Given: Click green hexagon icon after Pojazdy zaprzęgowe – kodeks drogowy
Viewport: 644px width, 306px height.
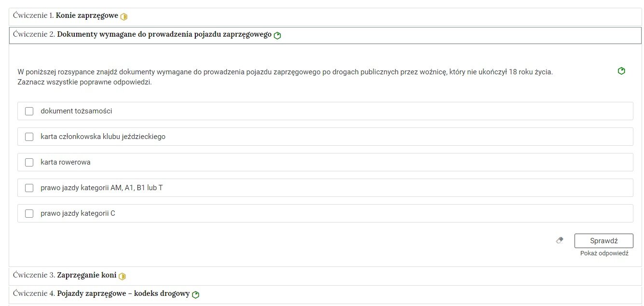Looking at the screenshot, I should 195,294.
